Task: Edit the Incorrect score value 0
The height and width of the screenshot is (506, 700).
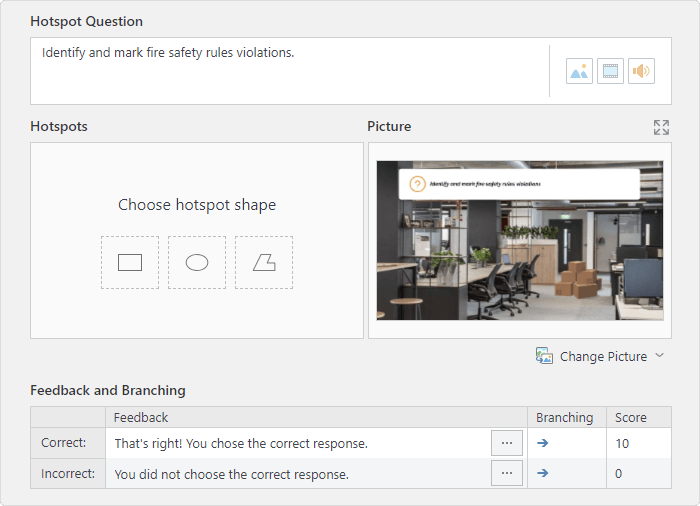Action: [638, 473]
